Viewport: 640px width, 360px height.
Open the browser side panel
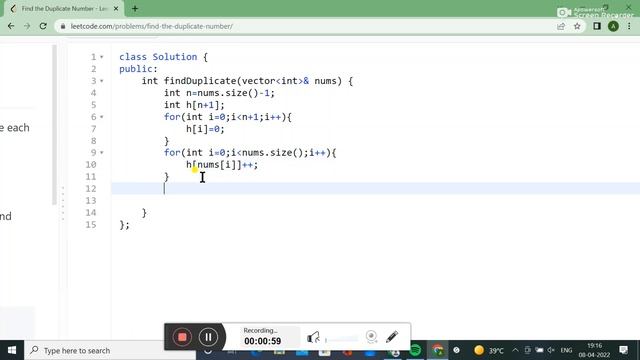click(x=597, y=26)
